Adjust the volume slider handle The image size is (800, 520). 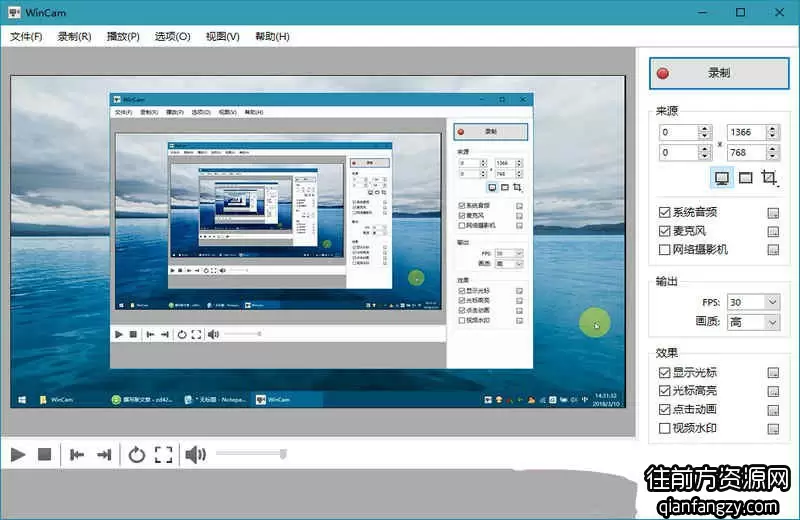pyautogui.click(x=283, y=454)
